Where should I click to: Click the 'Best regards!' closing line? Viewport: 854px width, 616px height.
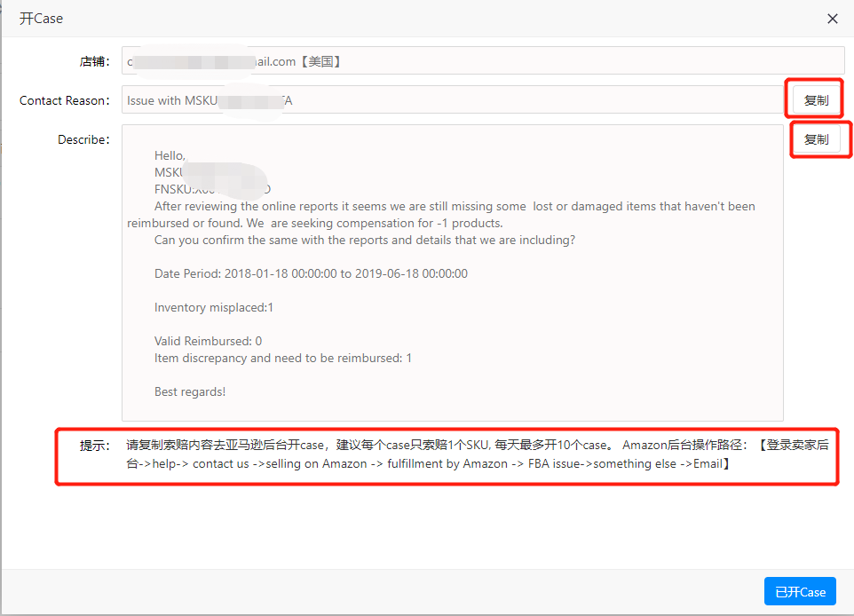pos(190,391)
